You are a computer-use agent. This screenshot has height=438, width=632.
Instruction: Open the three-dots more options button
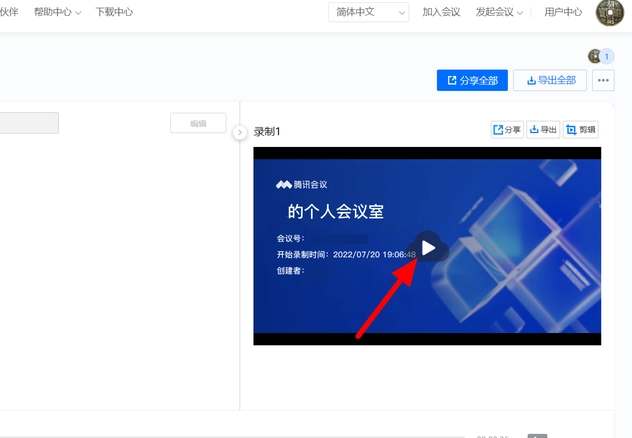click(x=603, y=81)
